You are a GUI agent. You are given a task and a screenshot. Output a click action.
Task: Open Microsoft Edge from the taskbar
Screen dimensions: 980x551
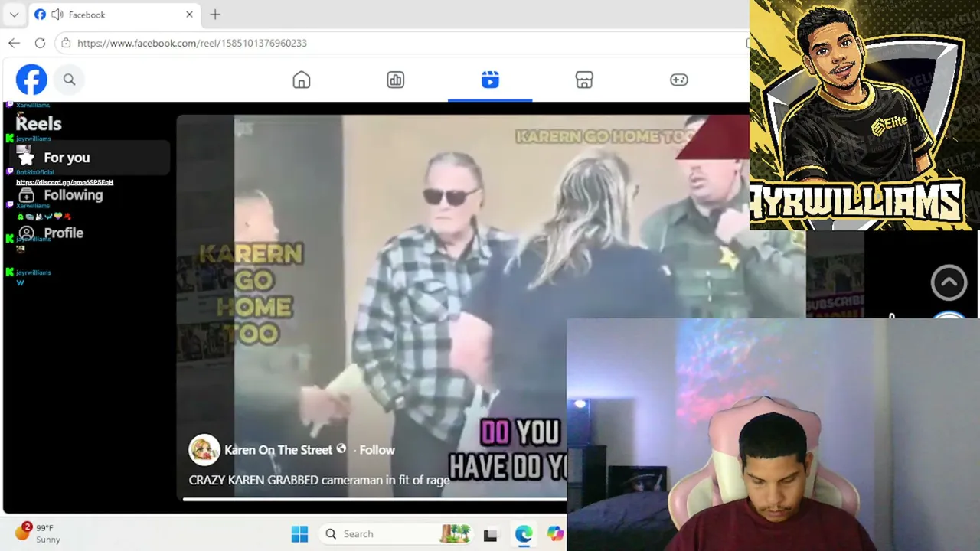(x=524, y=534)
